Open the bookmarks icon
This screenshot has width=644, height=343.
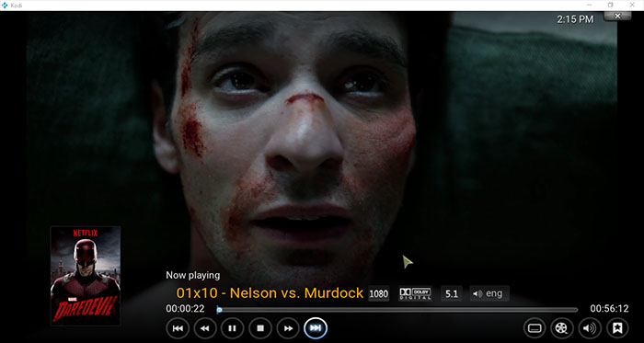coord(617,328)
